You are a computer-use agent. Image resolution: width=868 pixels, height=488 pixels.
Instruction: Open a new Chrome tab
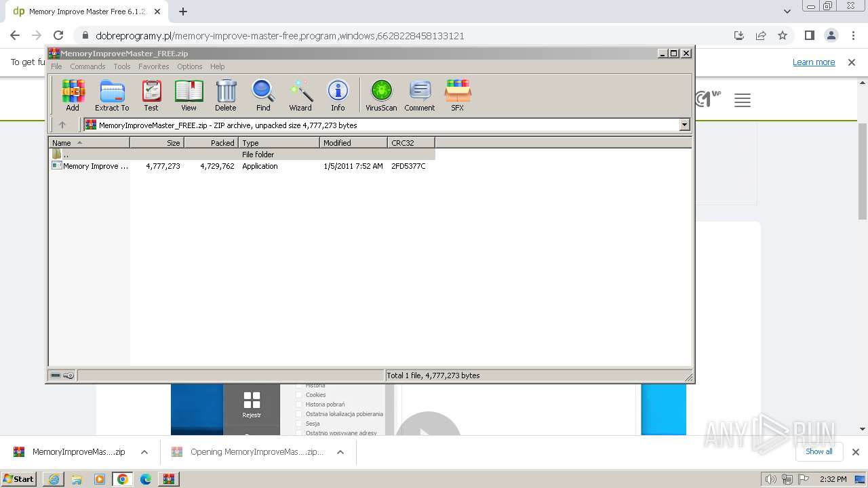183,12
